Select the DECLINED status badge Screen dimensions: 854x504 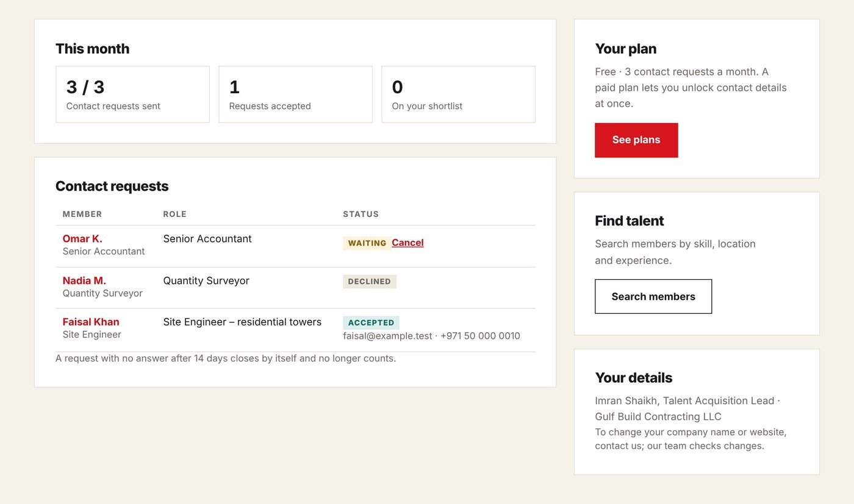370,282
